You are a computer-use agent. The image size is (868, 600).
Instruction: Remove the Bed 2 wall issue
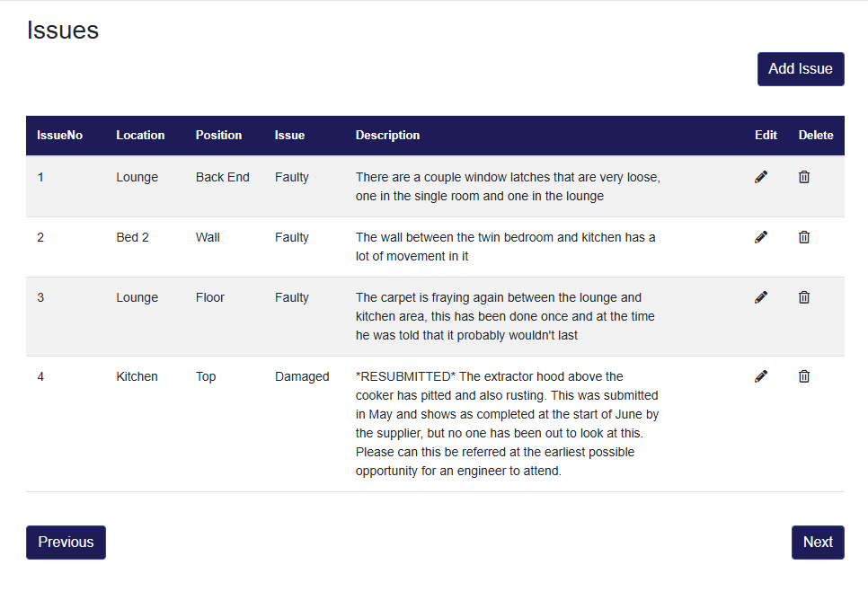[x=804, y=237]
